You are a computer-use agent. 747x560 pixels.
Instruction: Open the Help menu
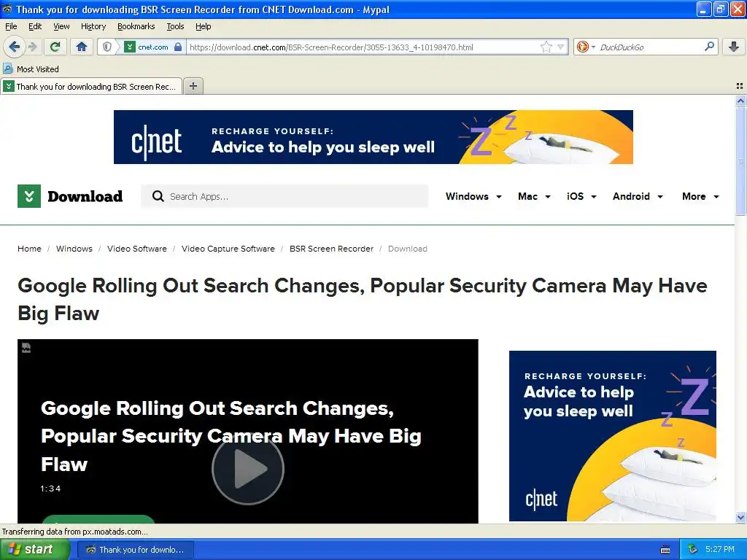[x=204, y=26]
